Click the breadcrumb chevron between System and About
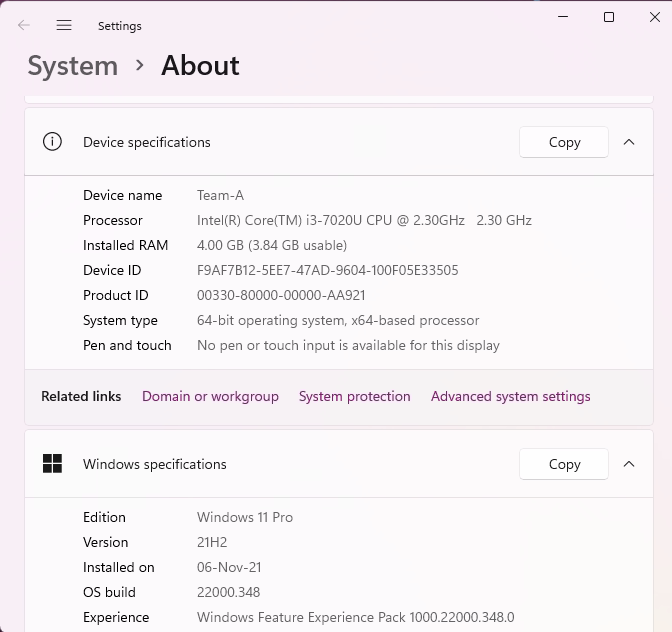The image size is (672, 632). [139, 65]
